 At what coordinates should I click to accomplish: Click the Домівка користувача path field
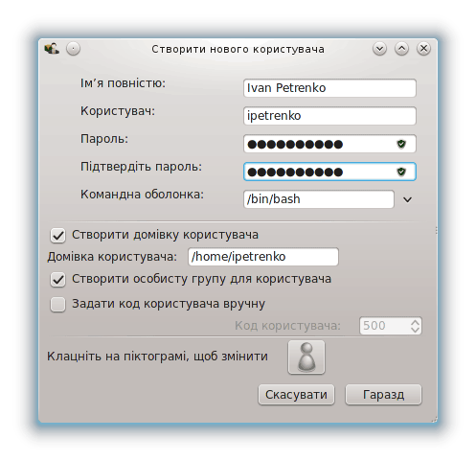pos(263,257)
